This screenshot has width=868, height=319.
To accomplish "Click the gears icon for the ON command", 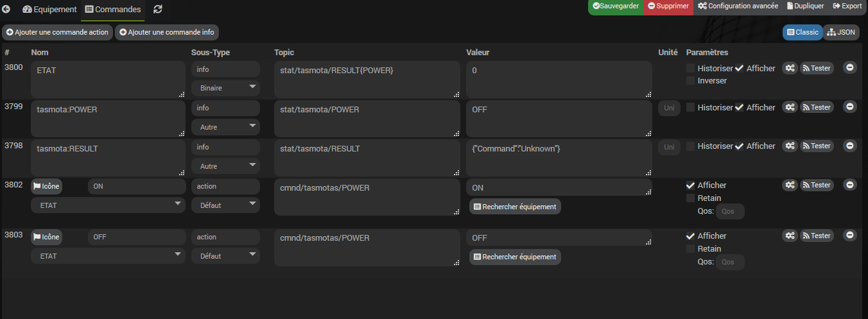I will pos(790,185).
